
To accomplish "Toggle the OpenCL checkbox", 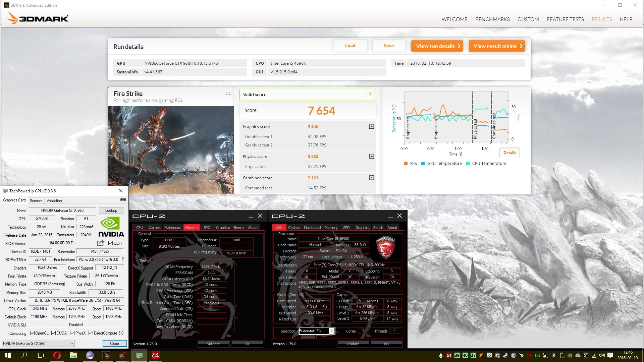I will (33, 333).
